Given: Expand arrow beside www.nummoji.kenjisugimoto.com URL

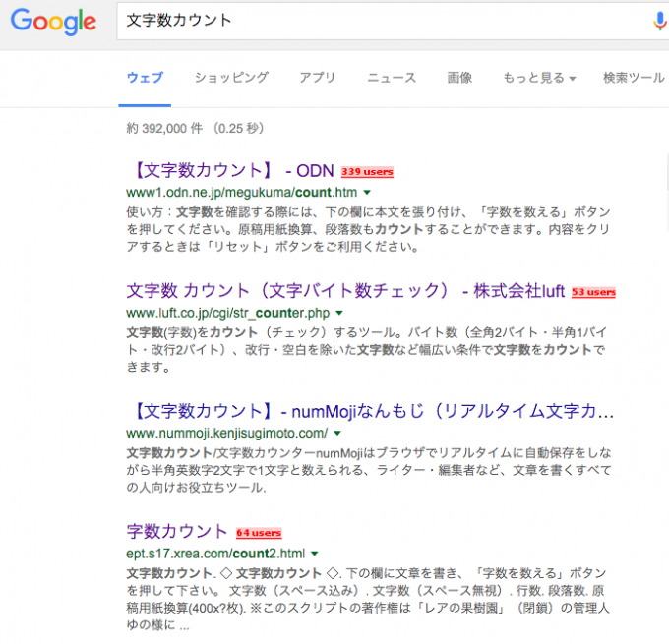Looking at the screenshot, I should pyautogui.click(x=337, y=434).
